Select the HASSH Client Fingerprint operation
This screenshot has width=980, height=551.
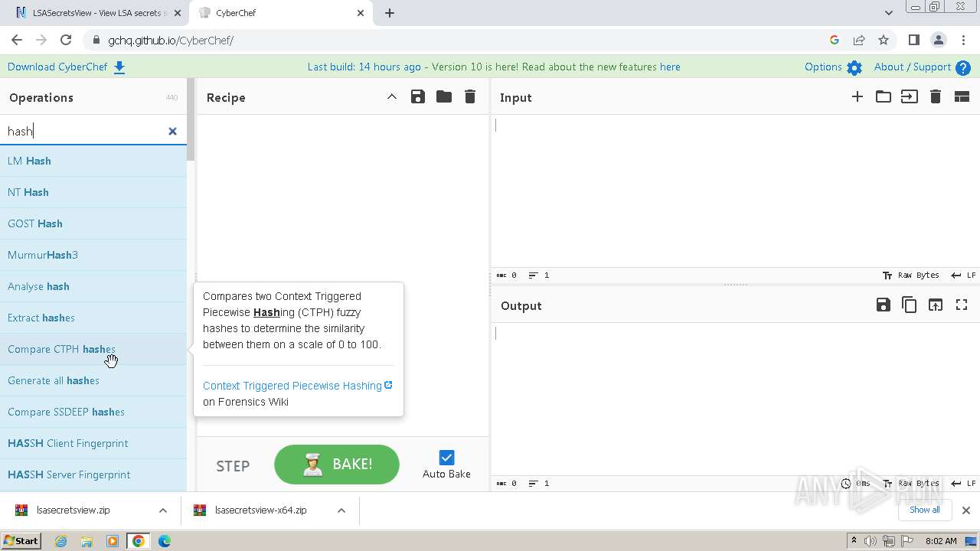click(93, 443)
